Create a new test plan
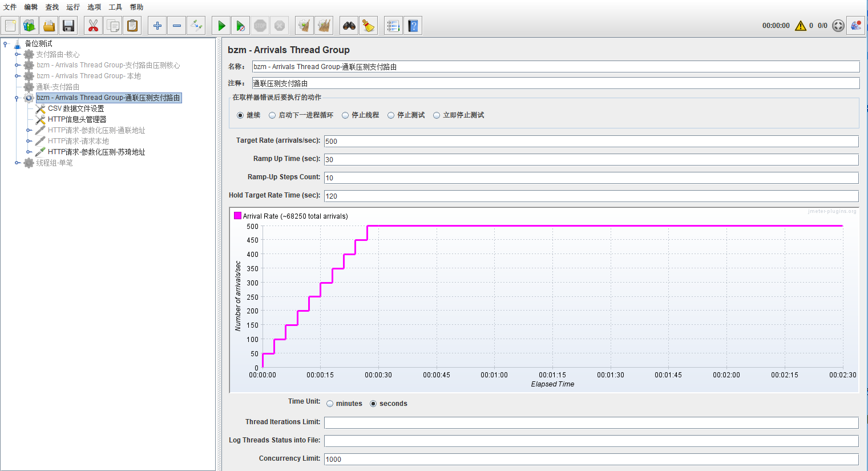Viewport: 868px width, 471px height. pos(10,26)
